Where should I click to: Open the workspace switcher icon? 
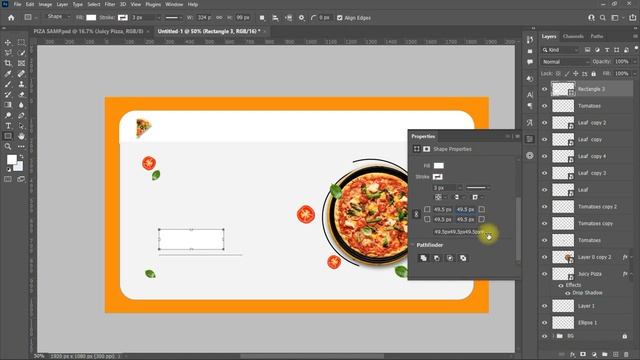coord(615,18)
